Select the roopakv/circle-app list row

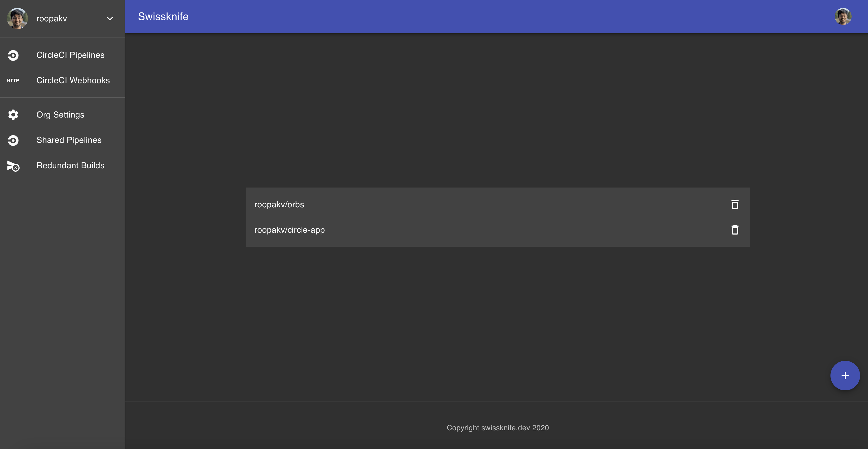pos(472,230)
